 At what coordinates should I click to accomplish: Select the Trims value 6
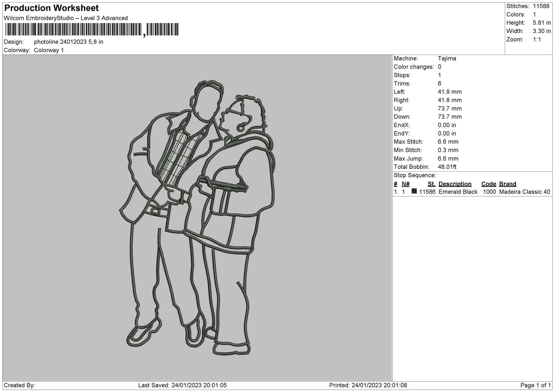coord(439,84)
